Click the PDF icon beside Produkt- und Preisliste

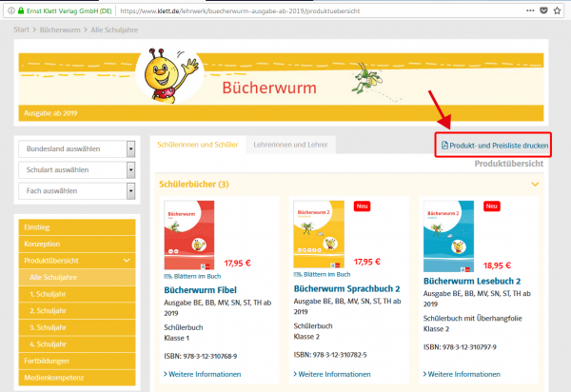444,146
